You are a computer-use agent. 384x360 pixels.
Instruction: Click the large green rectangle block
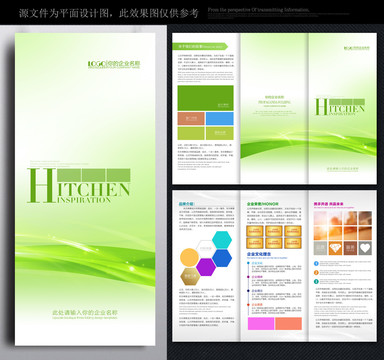(x=205, y=98)
